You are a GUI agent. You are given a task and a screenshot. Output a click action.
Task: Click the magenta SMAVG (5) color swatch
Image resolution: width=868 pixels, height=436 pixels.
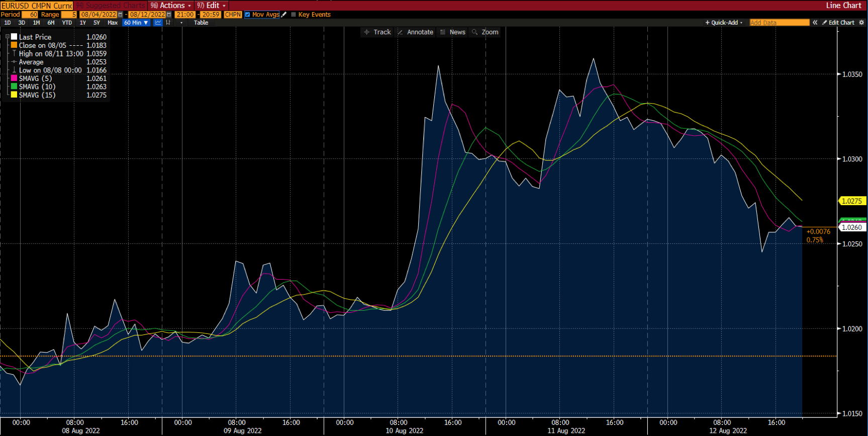[14, 78]
